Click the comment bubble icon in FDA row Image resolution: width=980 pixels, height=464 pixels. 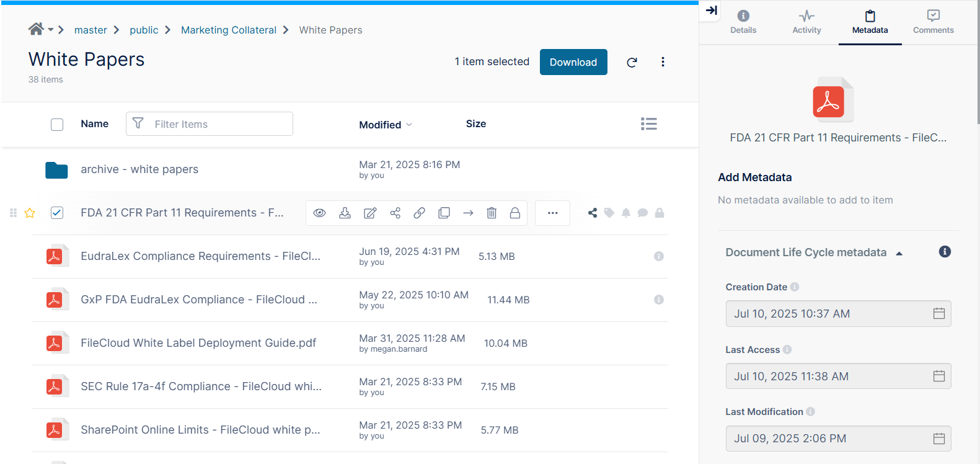tap(643, 213)
